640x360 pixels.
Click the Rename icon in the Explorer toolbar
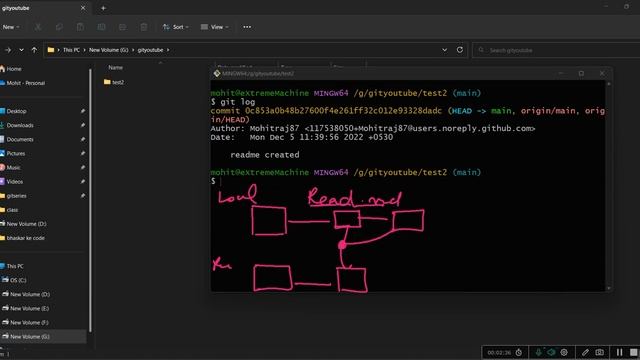coord(101,27)
